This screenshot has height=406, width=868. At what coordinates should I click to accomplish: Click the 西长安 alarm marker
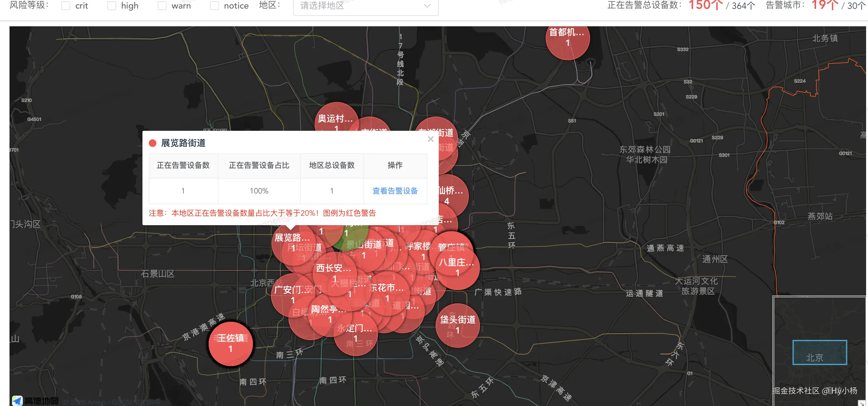pos(334,273)
